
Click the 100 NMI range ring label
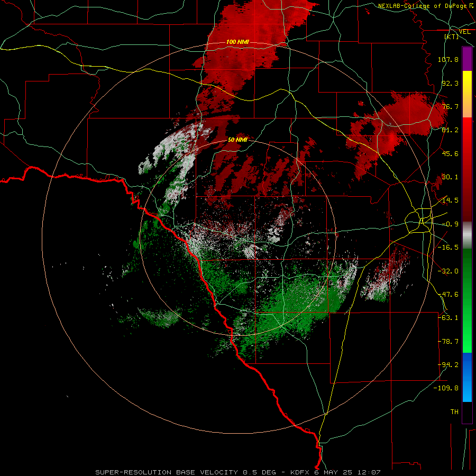coord(237,42)
